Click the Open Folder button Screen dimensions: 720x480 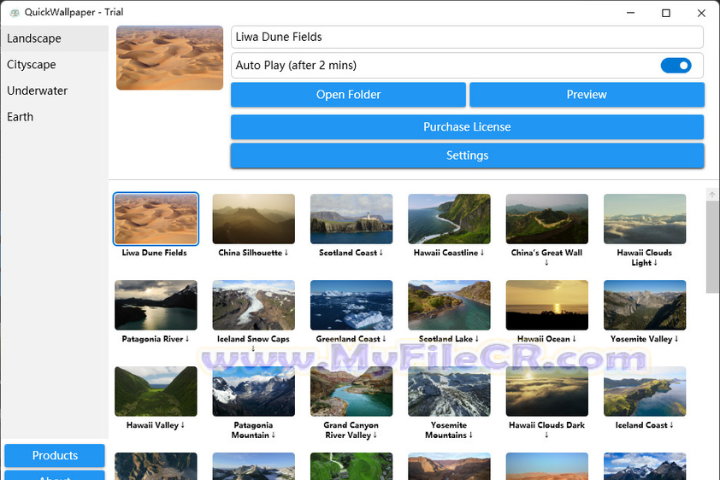348,95
